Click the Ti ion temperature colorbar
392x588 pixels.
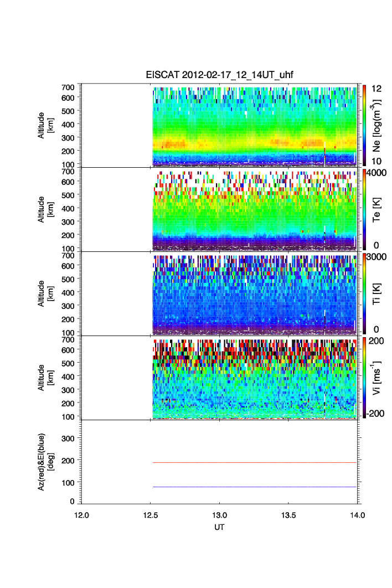point(364,293)
